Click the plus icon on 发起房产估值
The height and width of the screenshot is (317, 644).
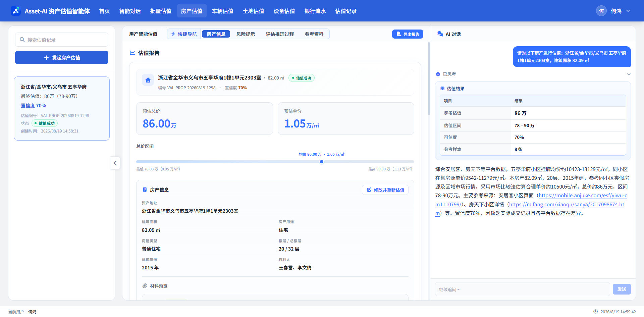coord(46,58)
